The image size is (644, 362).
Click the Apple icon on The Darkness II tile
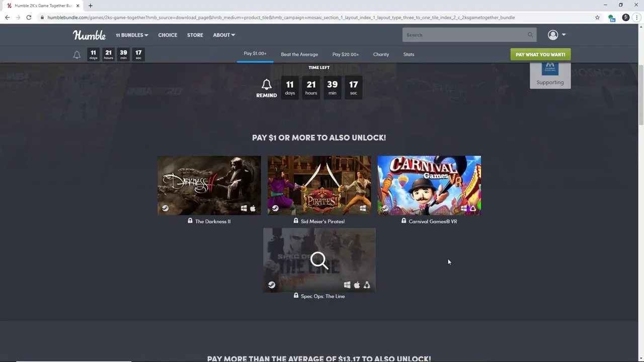253,208
